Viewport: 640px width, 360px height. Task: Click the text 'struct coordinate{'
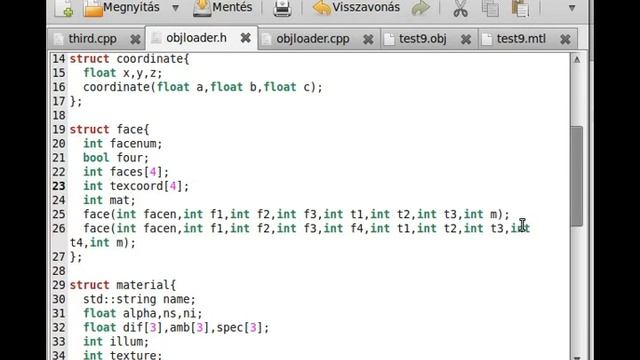coord(129,59)
